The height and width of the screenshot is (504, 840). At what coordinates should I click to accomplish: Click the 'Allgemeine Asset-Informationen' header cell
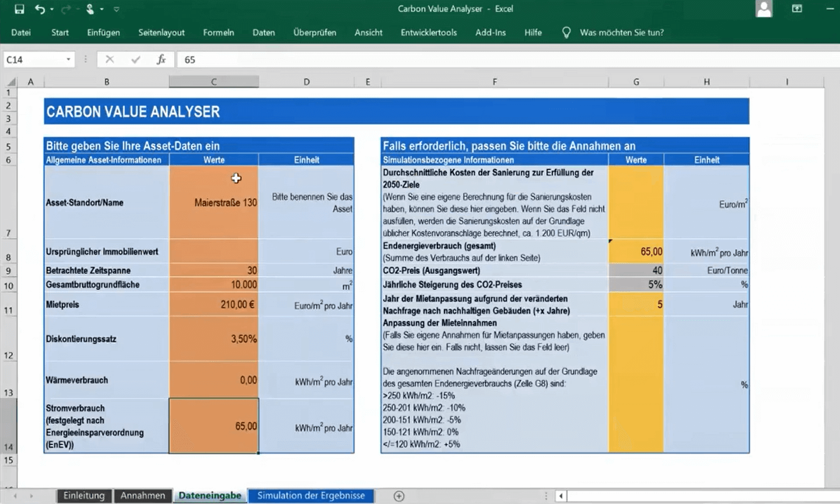[x=106, y=160]
